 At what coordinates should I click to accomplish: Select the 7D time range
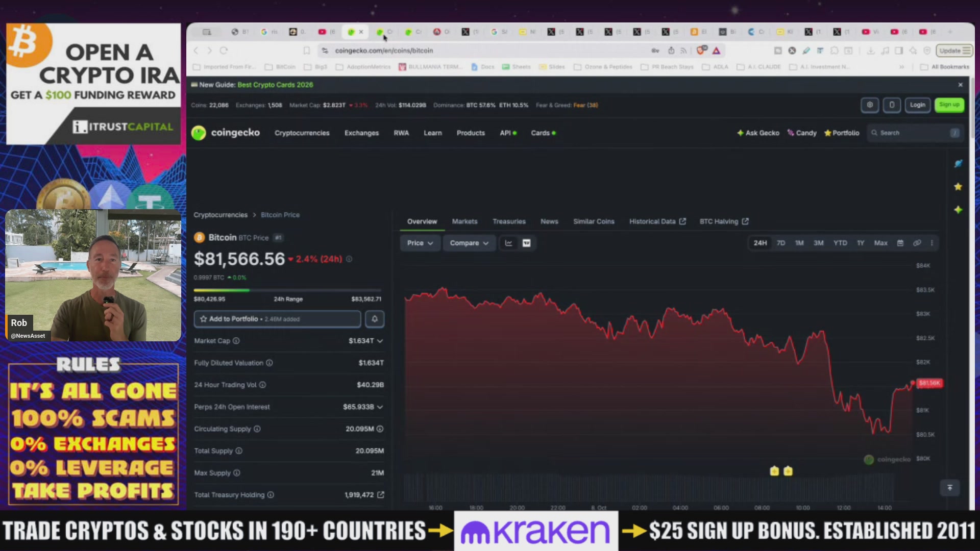pos(781,243)
